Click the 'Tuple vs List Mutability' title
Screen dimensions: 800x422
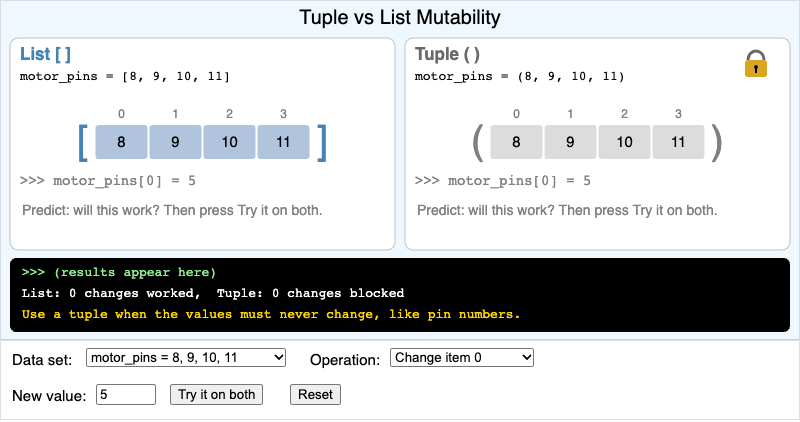pyautogui.click(x=400, y=17)
